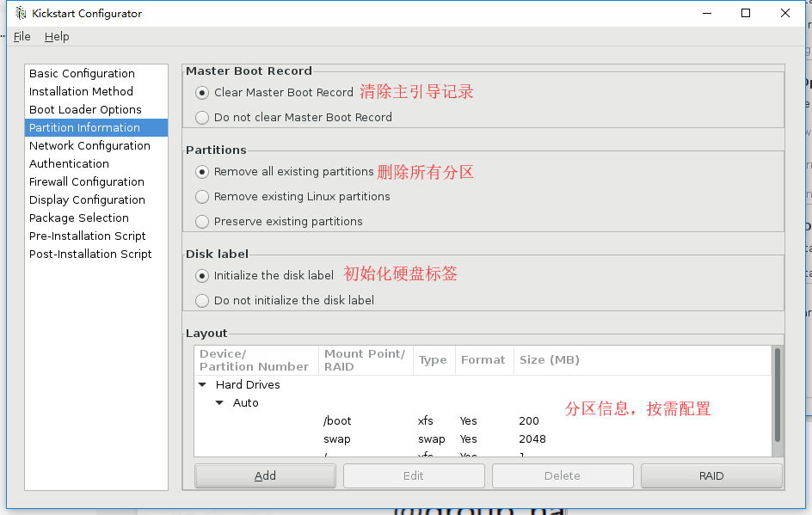Viewport: 812px width, 515px height.
Task: Collapse the Hard Drives tree node
Action: coord(202,384)
